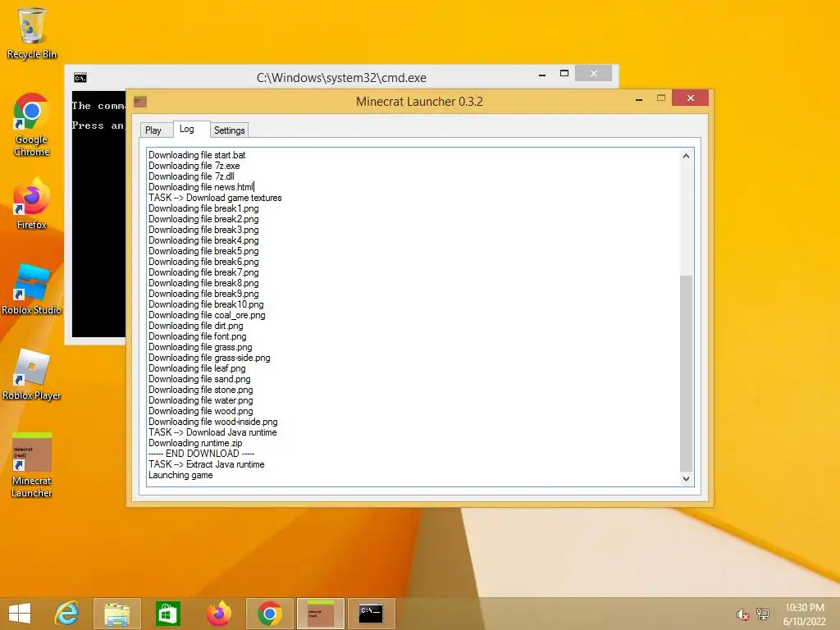Click the cmd.exe window system icon
Image resolution: width=840 pixels, height=630 pixels.
(80, 78)
